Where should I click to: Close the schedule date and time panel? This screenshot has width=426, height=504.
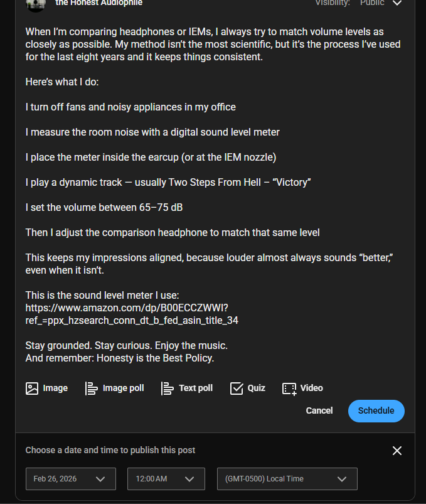coord(397,451)
